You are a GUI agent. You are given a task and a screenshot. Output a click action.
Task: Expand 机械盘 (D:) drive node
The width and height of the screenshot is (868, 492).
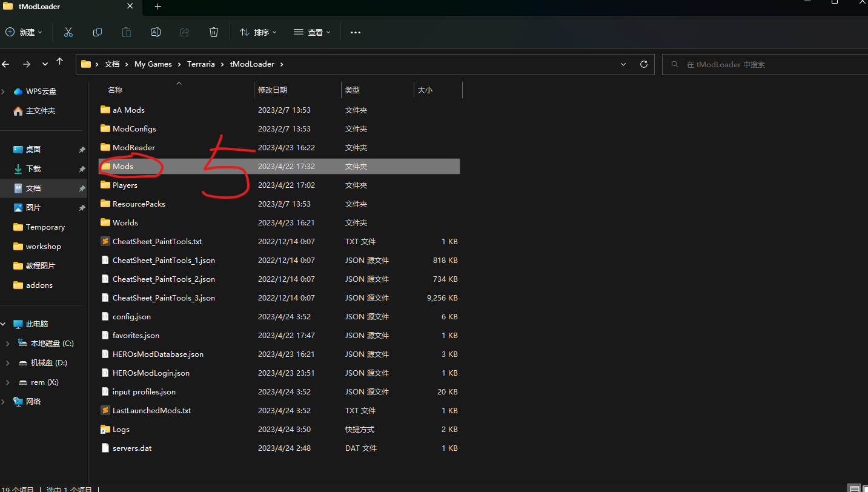(7, 363)
